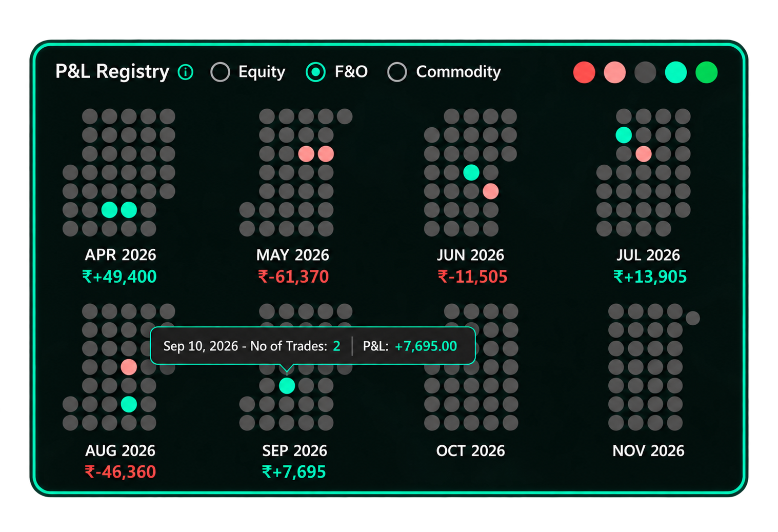
Task: Select the F&O radio button
Action: tap(315, 72)
